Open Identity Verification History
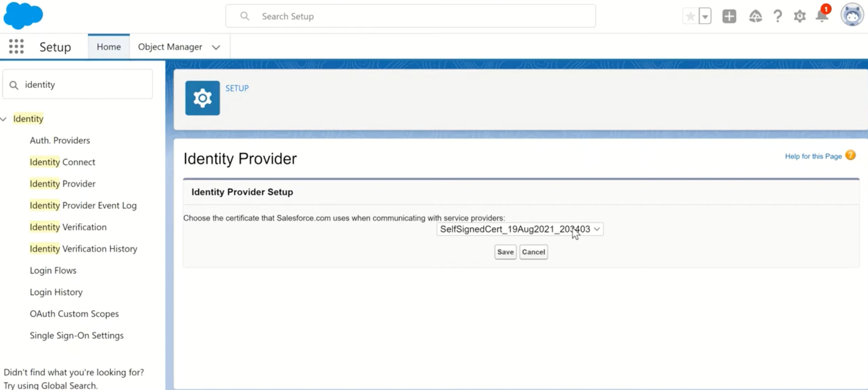Screen dimensions: 868x390 click(x=83, y=249)
